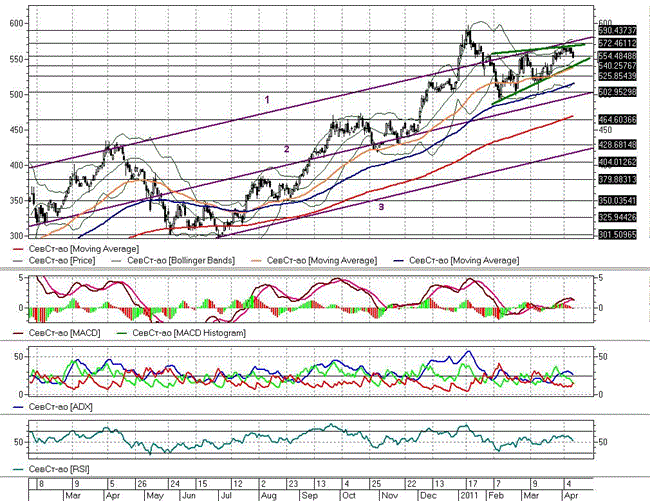Select the 2011 marker on time axis

(x=470, y=496)
